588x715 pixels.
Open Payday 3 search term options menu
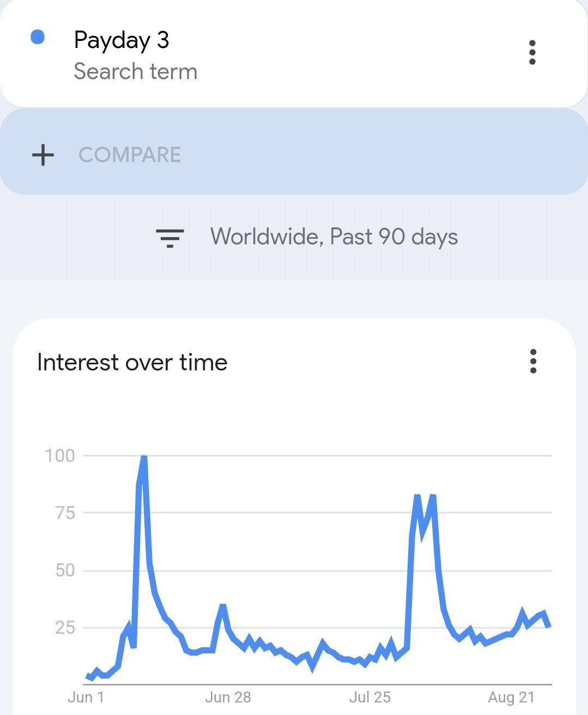[x=532, y=52]
